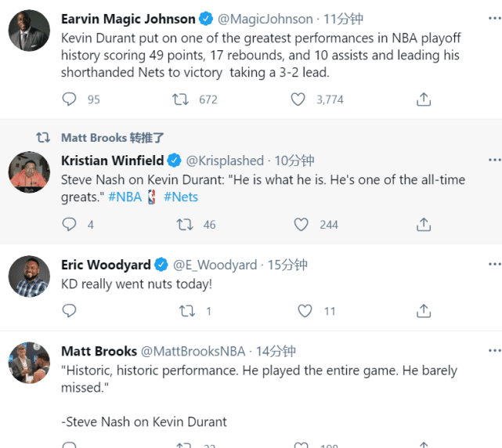The height and width of the screenshot is (448, 502).
Task: Like Kristian Winfield's tweet
Action: [x=302, y=225]
